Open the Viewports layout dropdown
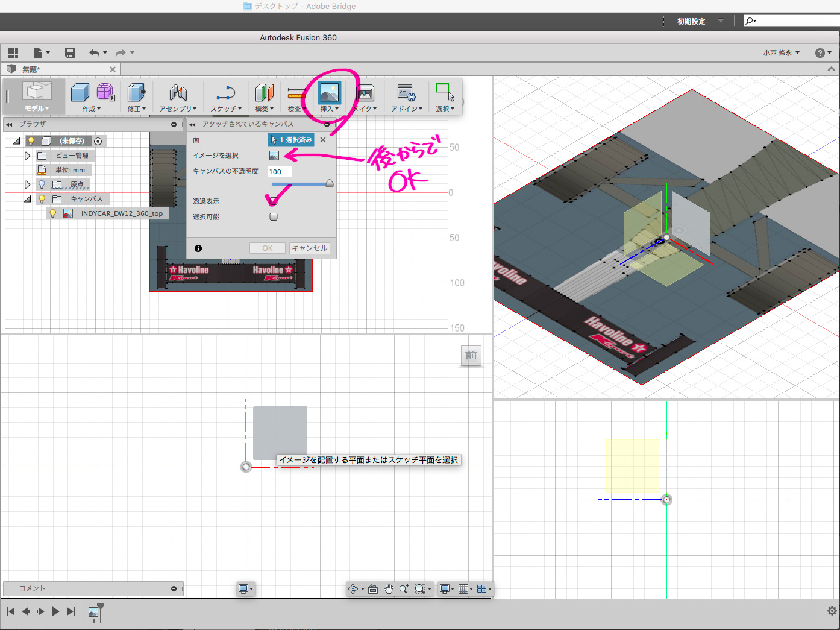 [484, 589]
